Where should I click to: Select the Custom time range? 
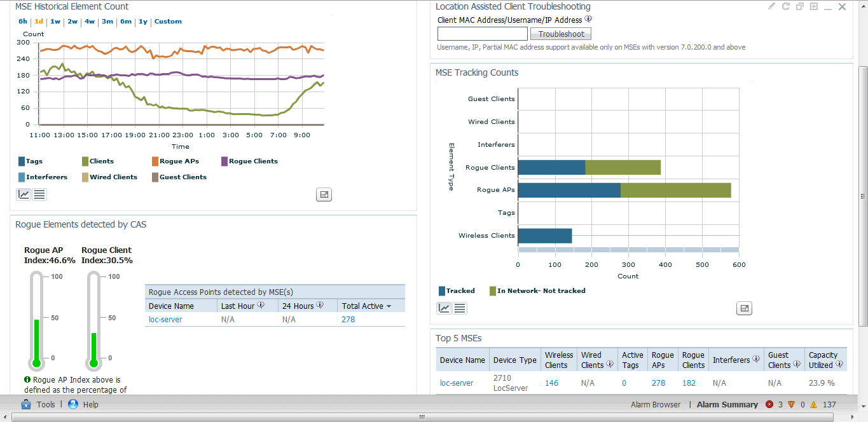click(168, 22)
